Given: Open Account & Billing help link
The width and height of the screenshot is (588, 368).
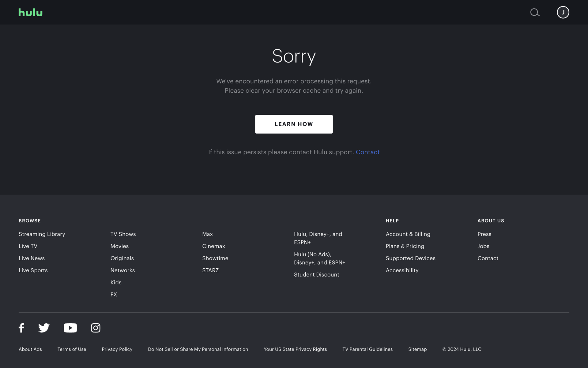Looking at the screenshot, I should 408,234.
